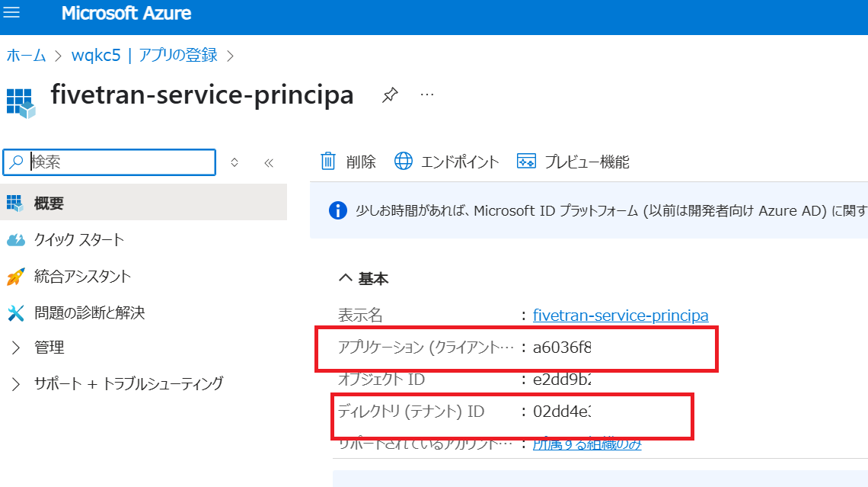The image size is (868, 487).
Task: Open エンドポイント from the toolbar
Action: coord(460,162)
